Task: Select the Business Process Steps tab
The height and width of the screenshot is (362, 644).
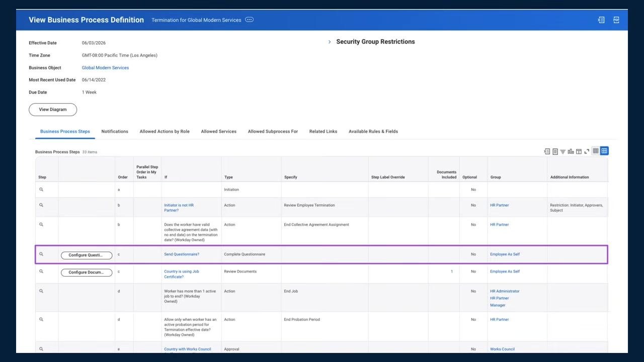Action: pyautogui.click(x=65, y=132)
